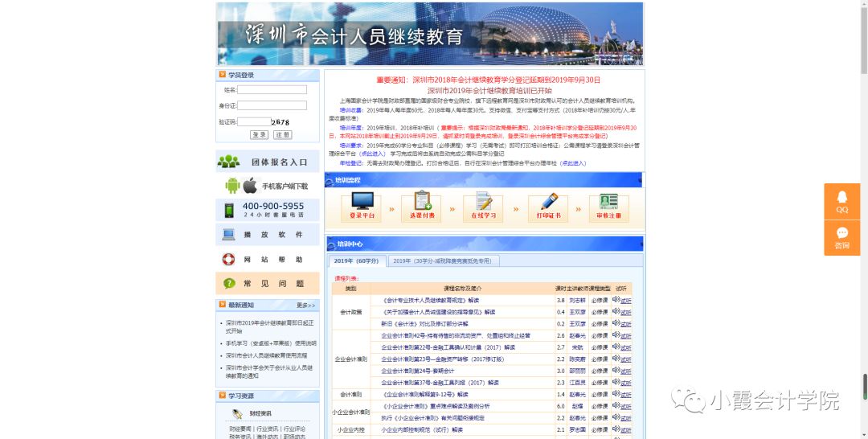Click 企业会计准则 category cell
Image resolution: width=868 pixels, height=439 pixels.
coord(351,359)
